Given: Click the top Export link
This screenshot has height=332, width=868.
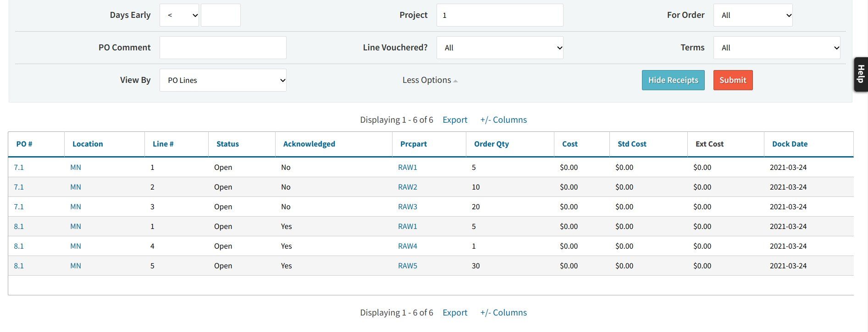Looking at the screenshot, I should coord(454,120).
